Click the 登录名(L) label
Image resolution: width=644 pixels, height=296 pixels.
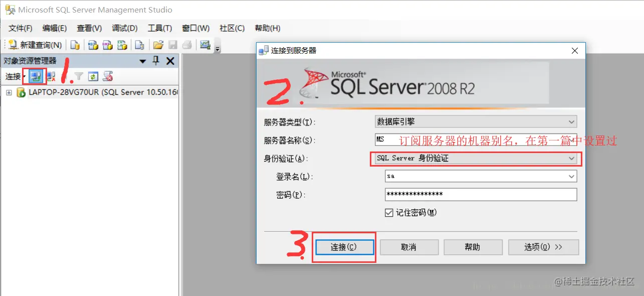[x=294, y=177]
